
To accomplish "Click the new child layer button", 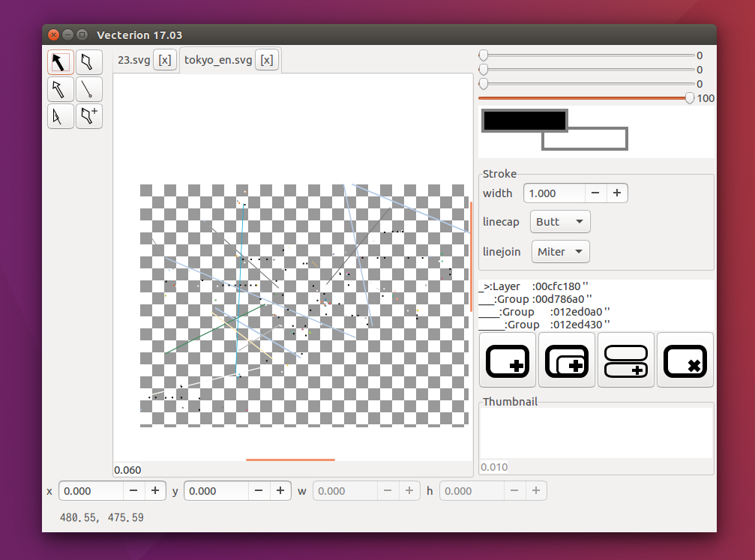I will click(567, 360).
